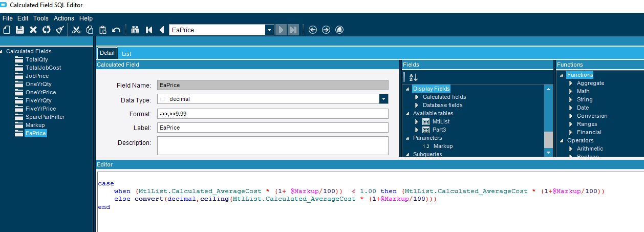644x232 pixels.
Task: Open the Data Type dropdown
Action: pos(383,99)
